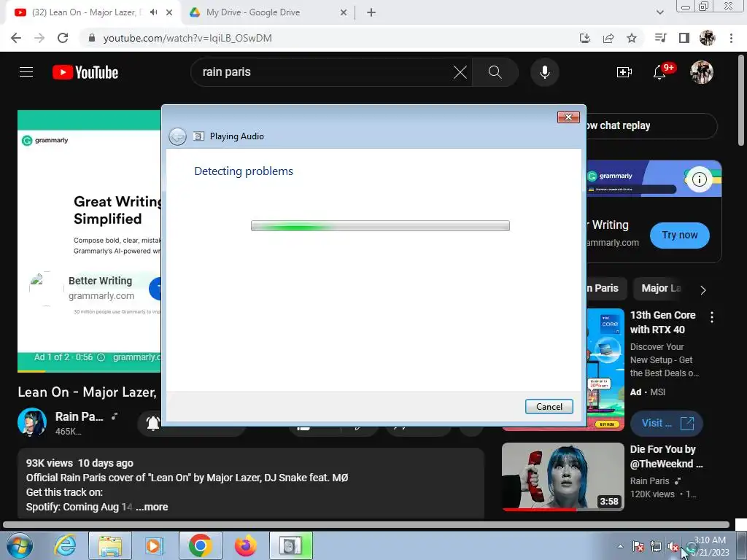The image size is (747, 560).
Task: Bookmark this page with star icon
Action: [632, 38]
